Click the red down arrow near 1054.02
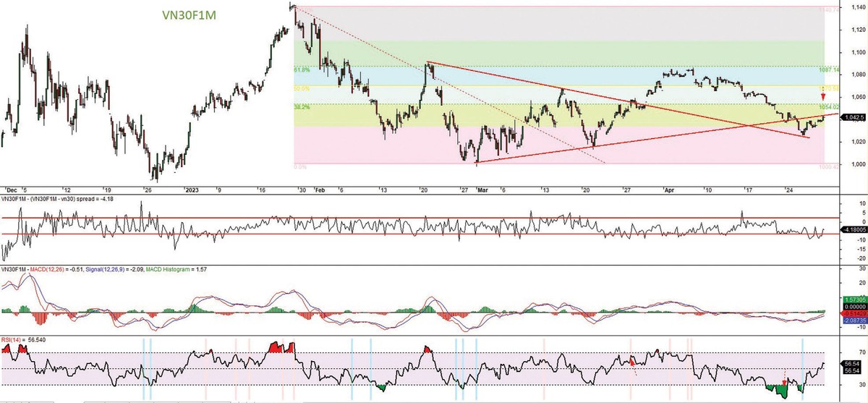868x403 pixels. coord(822,96)
